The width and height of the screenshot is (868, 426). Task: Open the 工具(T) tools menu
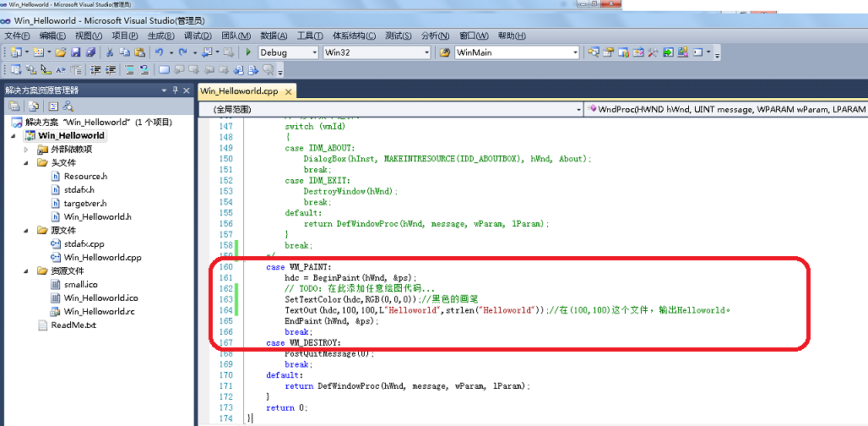pyautogui.click(x=310, y=36)
